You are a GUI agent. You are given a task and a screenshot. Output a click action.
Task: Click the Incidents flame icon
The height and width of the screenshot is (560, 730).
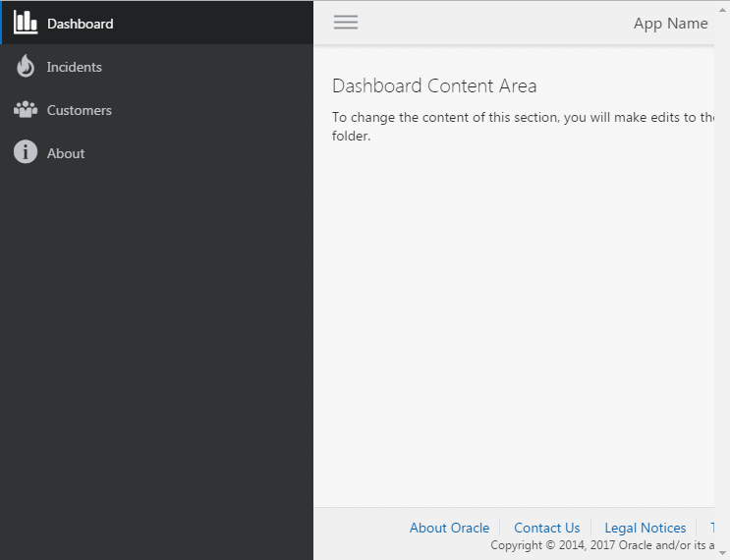[26, 66]
